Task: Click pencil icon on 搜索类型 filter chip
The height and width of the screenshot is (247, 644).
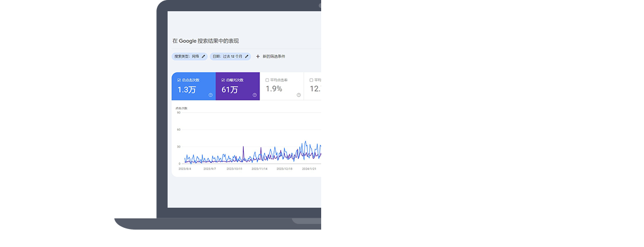Action: (x=203, y=57)
